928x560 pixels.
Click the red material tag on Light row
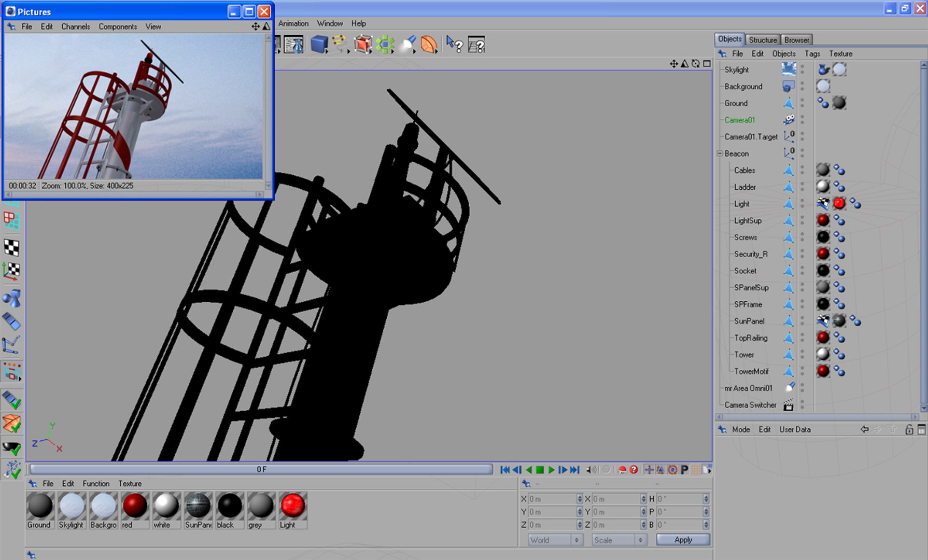[x=839, y=204]
